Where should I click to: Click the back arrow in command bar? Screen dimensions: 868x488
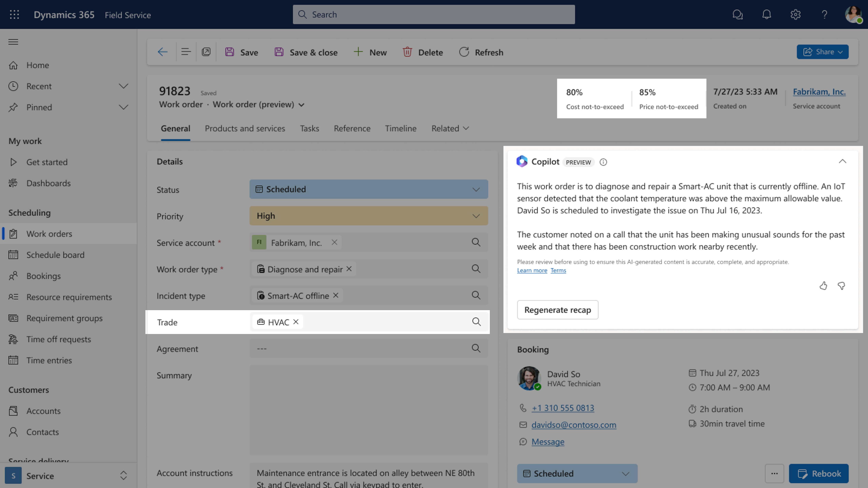coord(162,52)
